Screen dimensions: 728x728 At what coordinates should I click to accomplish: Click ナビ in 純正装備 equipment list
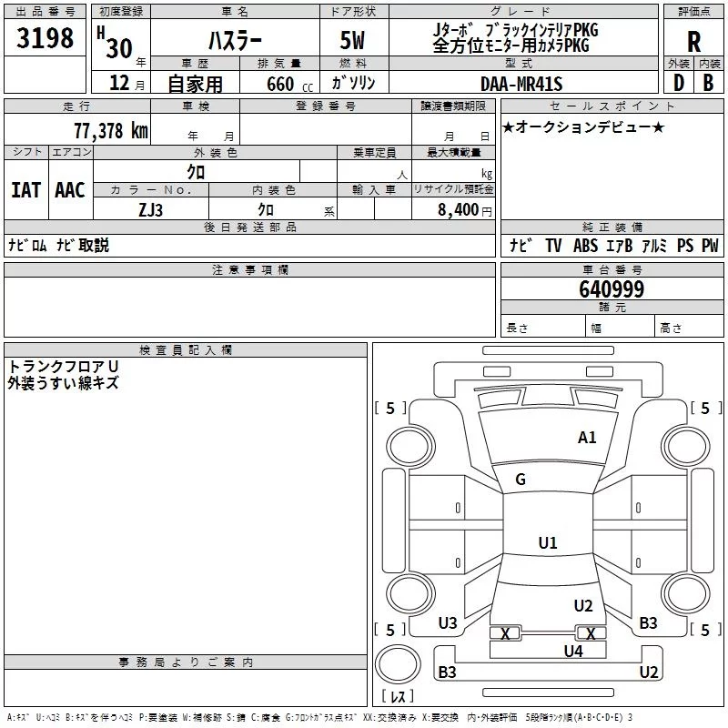tap(521, 245)
